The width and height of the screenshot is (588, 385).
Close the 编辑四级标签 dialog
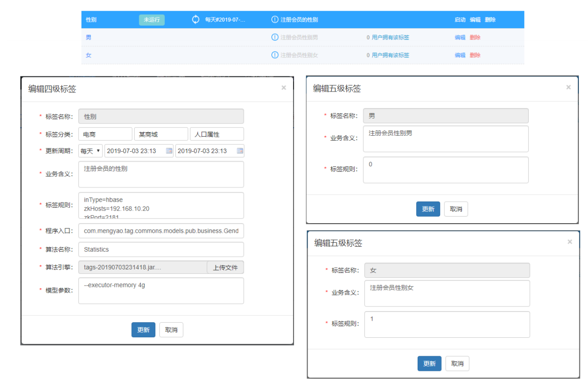[284, 88]
